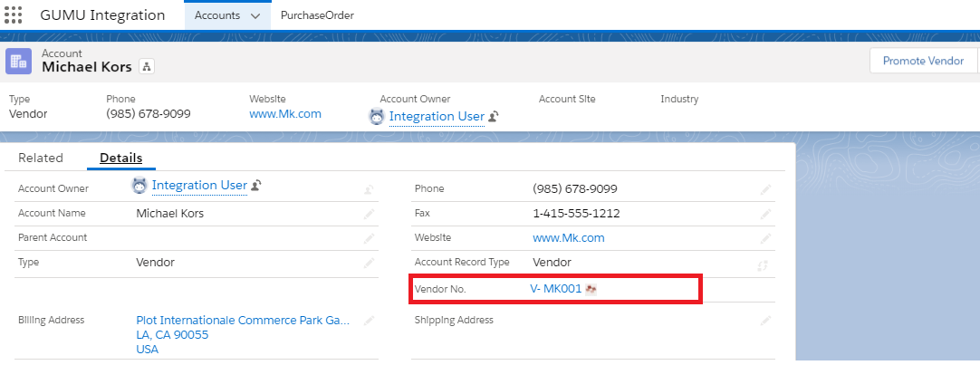980x365 pixels.
Task: Click the Parent Account label
Action: (x=53, y=237)
